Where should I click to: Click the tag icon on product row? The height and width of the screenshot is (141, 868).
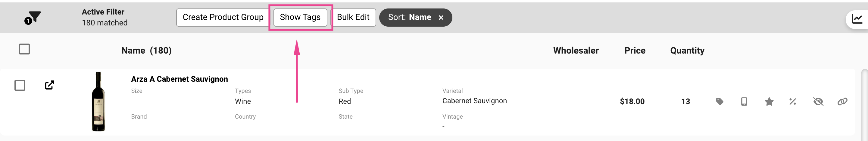[x=720, y=101]
